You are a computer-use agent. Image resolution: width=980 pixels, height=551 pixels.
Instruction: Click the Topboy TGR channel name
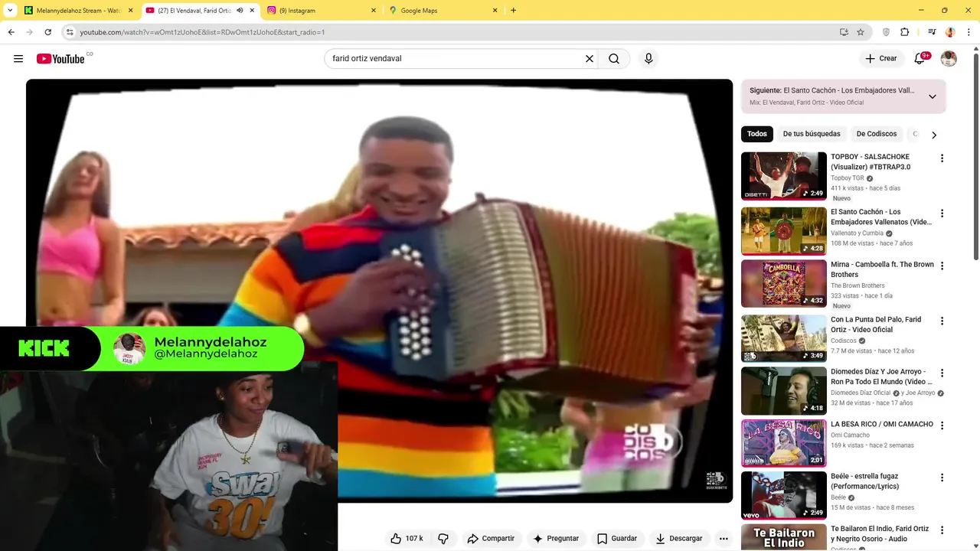848,178
